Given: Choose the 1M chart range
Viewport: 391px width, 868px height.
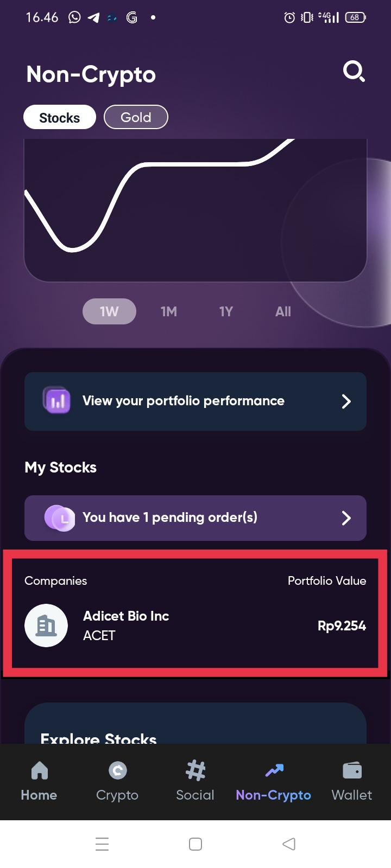Looking at the screenshot, I should 169,311.
